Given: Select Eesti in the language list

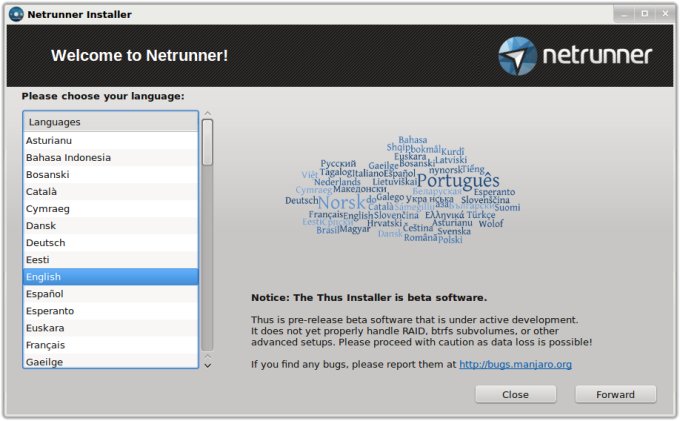Looking at the screenshot, I should pyautogui.click(x=111, y=260).
